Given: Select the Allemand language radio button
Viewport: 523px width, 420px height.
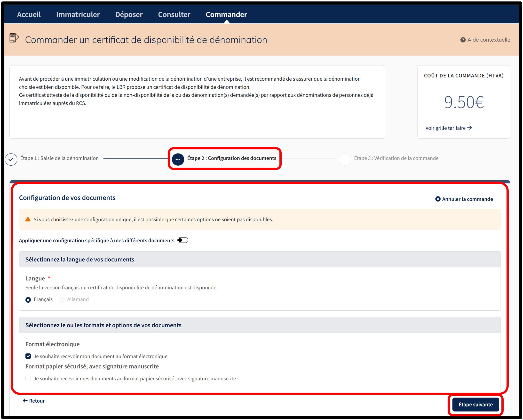Looking at the screenshot, I should 62,300.
